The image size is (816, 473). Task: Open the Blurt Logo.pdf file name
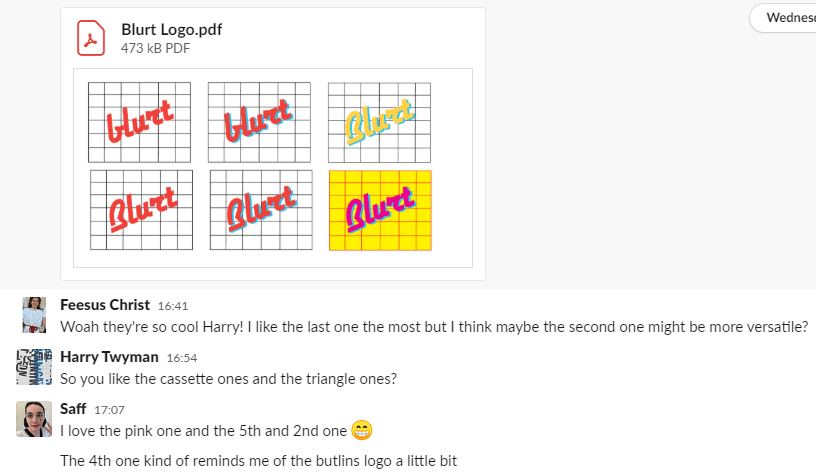click(171, 29)
